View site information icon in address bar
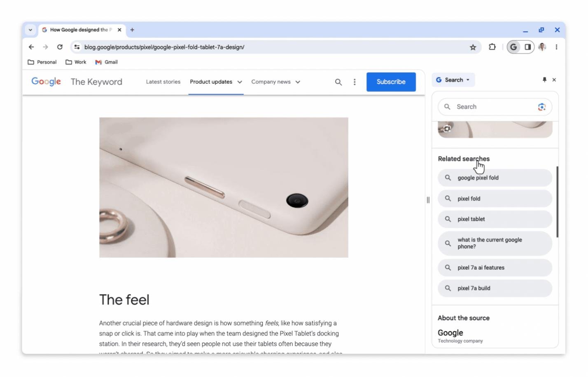The width and height of the screenshot is (588, 377). 77,47
